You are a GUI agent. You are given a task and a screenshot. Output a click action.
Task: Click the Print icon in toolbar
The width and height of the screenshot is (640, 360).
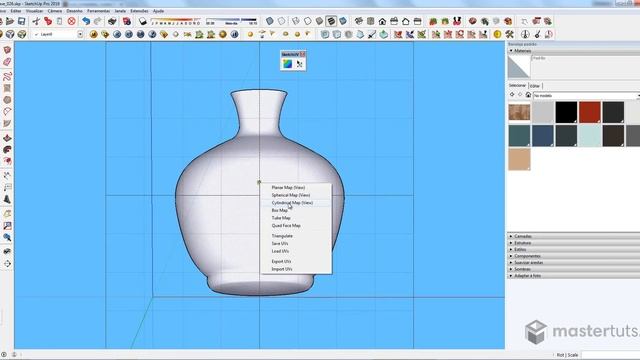coord(112,21)
